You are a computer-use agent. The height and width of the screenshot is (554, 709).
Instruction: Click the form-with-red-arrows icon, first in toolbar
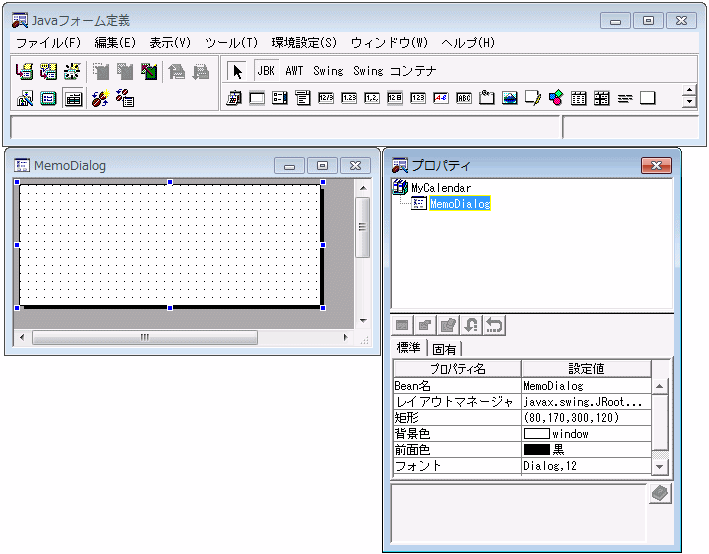[x=24, y=72]
